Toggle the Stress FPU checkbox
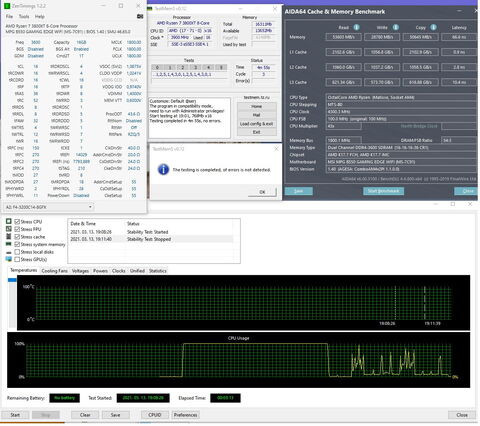Screen dimensions: 480x426 [x=17, y=229]
